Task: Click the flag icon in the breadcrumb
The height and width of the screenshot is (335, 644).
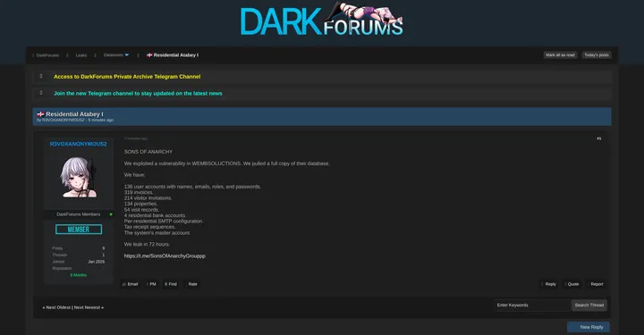Action: 149,55
